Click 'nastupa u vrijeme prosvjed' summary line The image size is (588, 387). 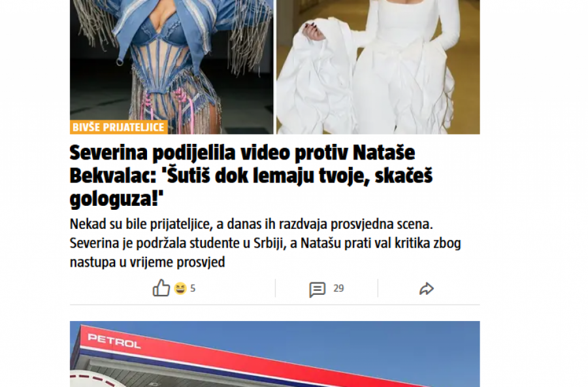coord(148,262)
